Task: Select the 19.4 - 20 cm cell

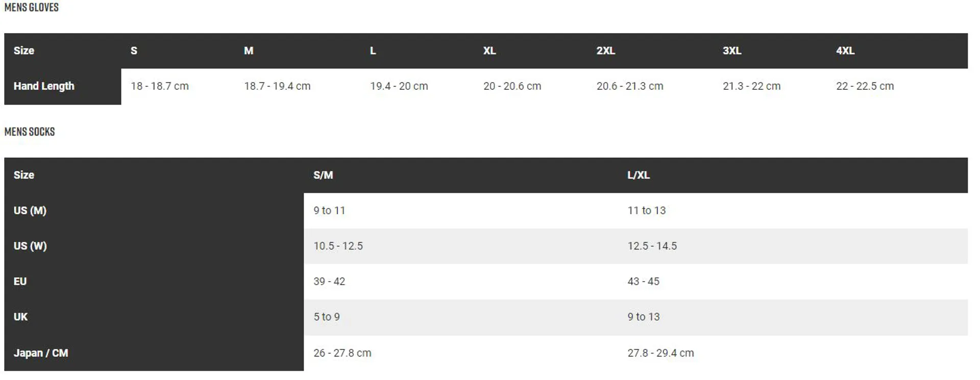Action: click(399, 86)
